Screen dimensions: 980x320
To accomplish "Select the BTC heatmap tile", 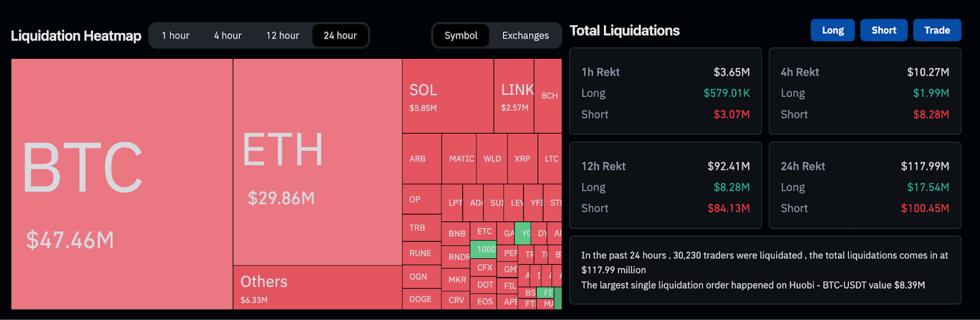I will click(122, 184).
